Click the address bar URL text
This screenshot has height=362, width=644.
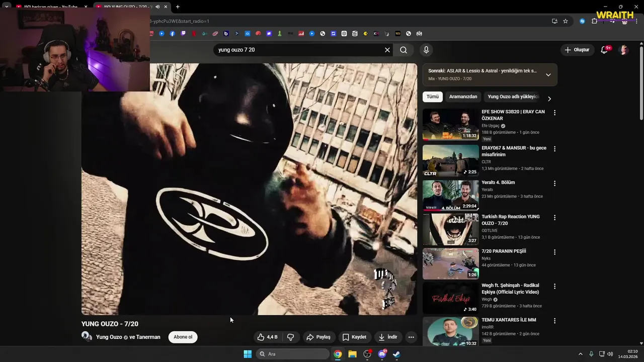[x=180, y=21]
